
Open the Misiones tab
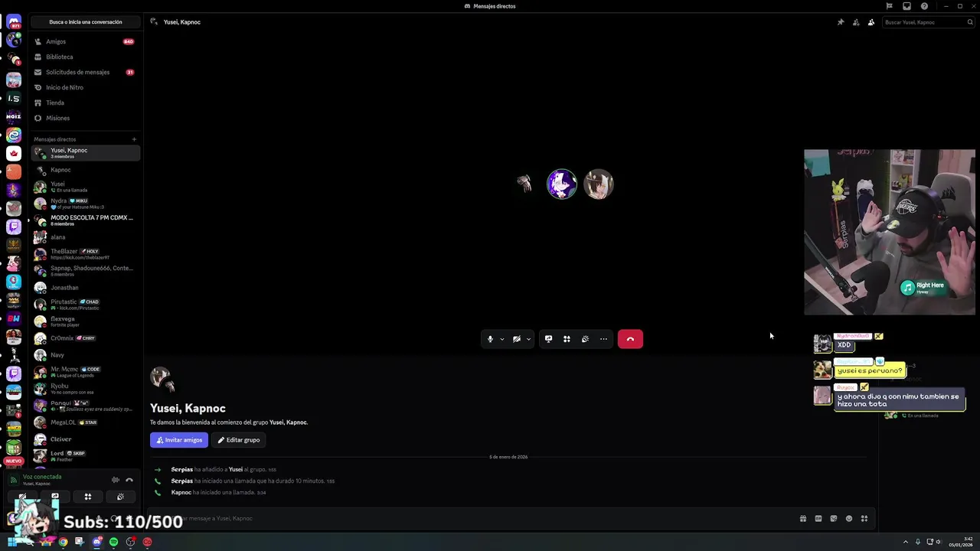(x=85, y=118)
